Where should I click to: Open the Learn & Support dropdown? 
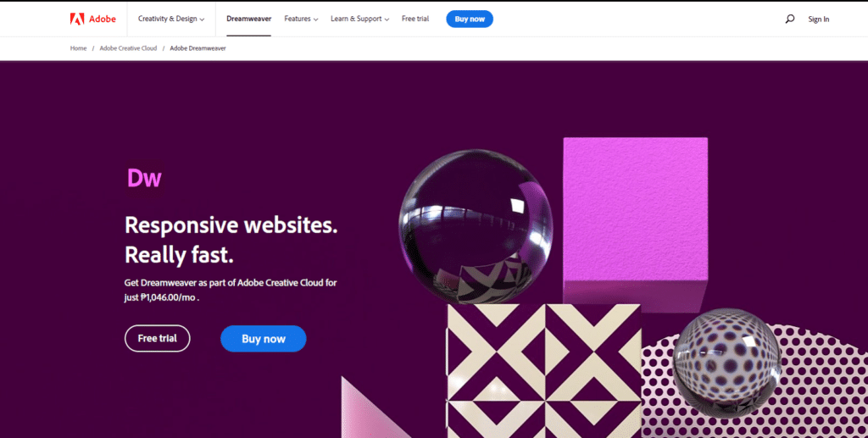click(359, 19)
